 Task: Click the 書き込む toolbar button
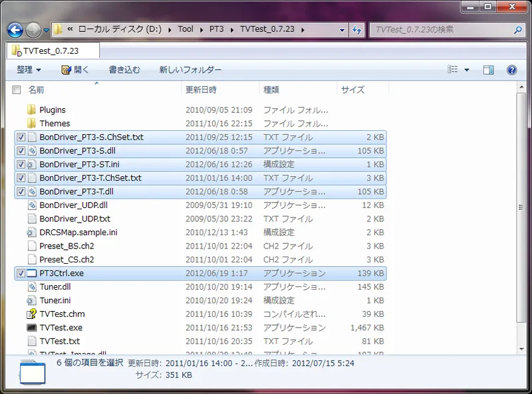[124, 70]
